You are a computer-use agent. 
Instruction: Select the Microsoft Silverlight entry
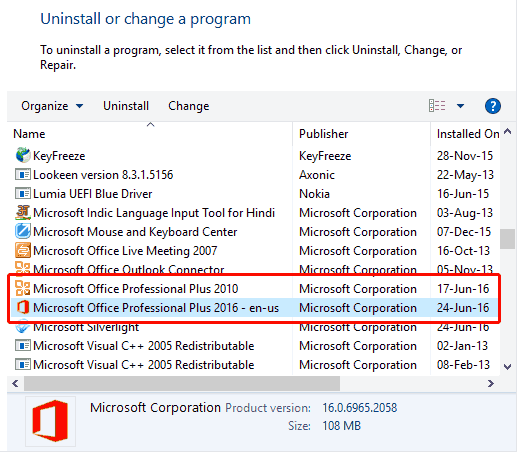point(86,327)
